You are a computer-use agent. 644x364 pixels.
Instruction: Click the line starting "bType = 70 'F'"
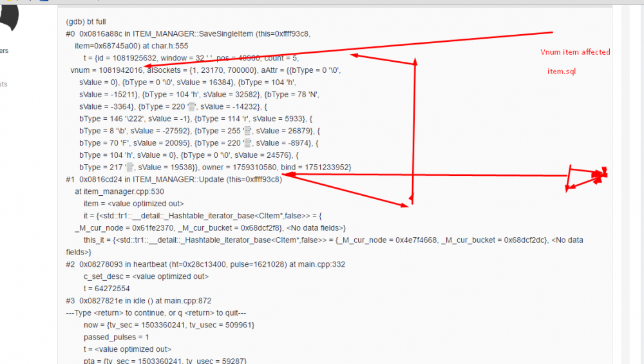199,143
